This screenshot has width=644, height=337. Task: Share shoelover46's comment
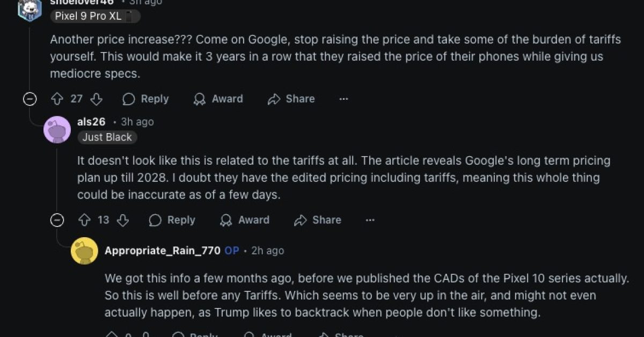291,99
